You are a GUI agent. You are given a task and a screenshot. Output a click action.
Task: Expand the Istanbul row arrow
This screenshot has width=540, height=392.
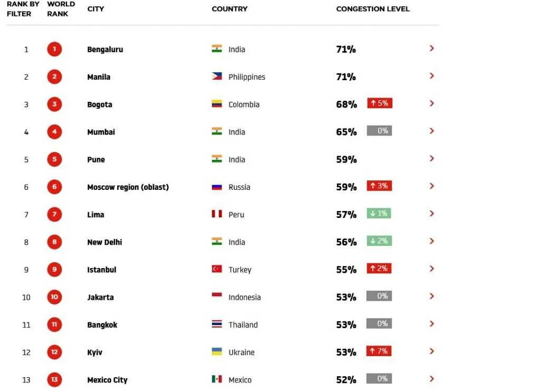(x=431, y=269)
